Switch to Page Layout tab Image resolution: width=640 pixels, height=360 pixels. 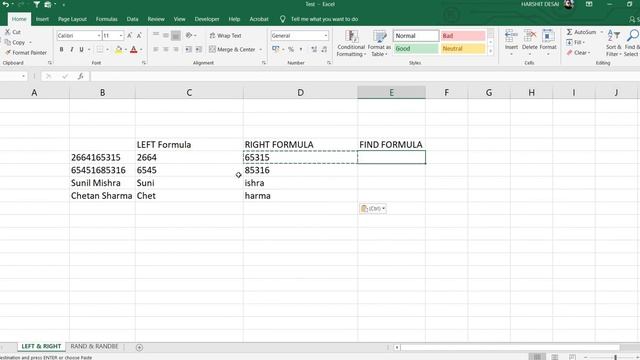coord(72,19)
